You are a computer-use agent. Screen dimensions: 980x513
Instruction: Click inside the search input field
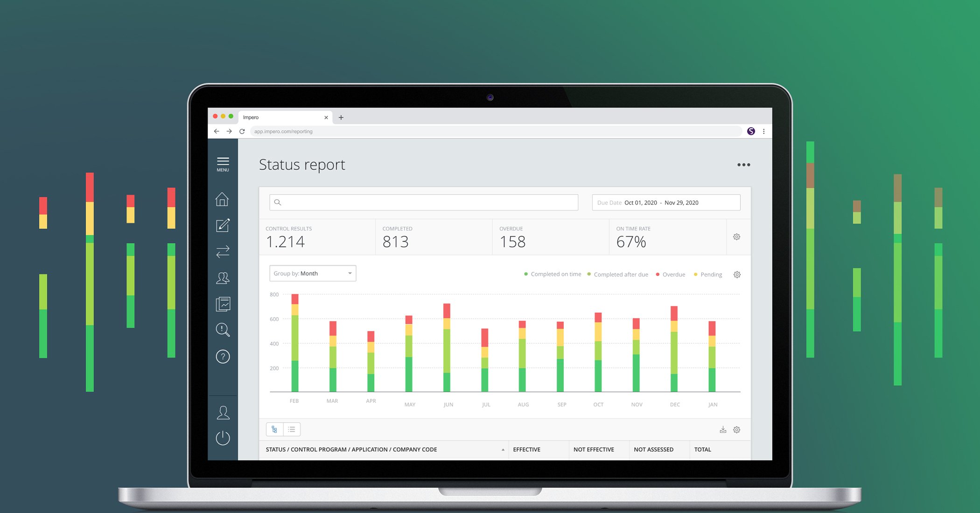click(x=424, y=202)
